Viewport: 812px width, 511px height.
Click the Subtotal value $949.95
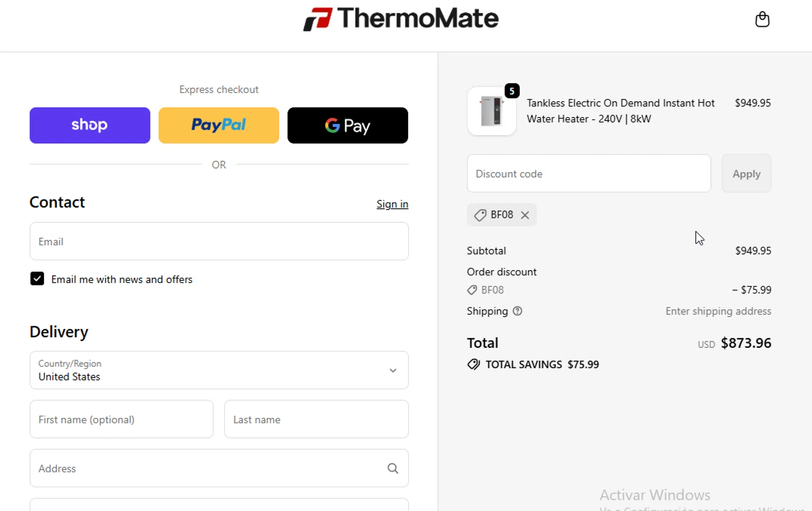[x=753, y=251]
